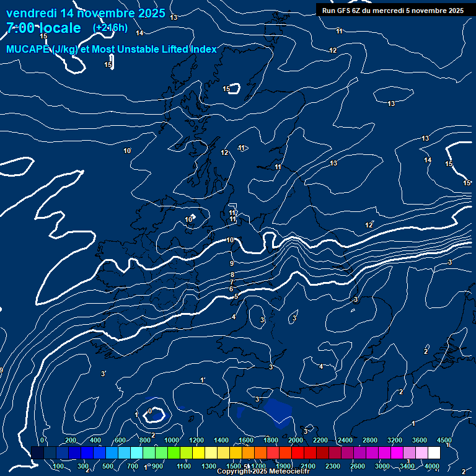Click 'MUCAPE (J/kg) et Most Unstable Lifted Index'
Screen dimensions: 476x476
[x=112, y=49]
